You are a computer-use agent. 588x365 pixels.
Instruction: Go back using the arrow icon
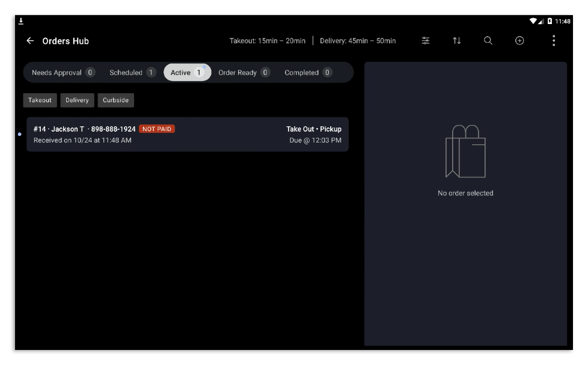29,41
